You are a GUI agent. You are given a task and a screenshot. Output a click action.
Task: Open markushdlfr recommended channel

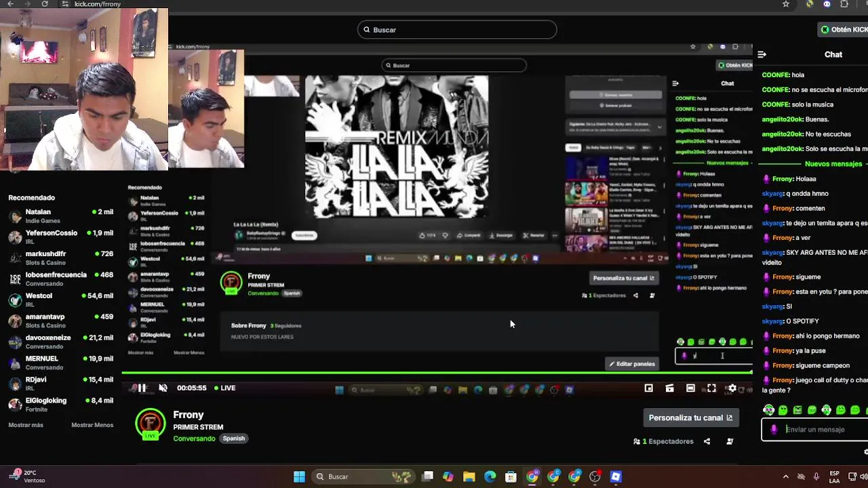click(x=61, y=258)
